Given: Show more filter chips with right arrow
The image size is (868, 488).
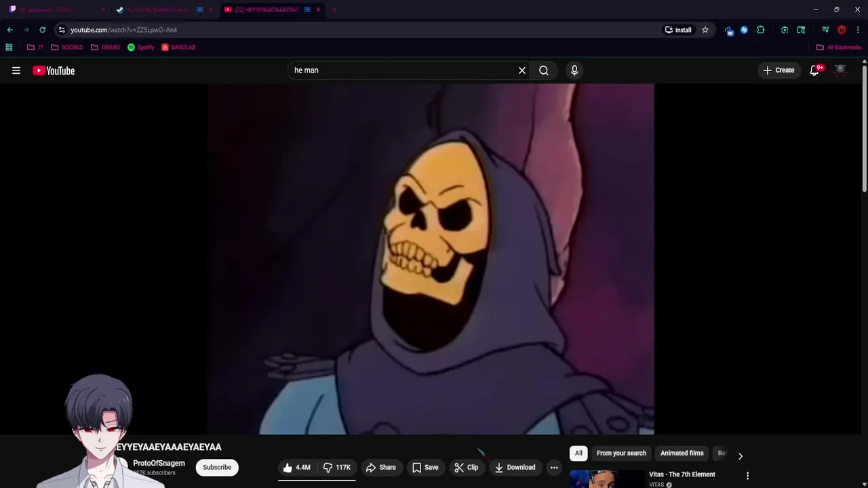Looking at the screenshot, I should (741, 456).
